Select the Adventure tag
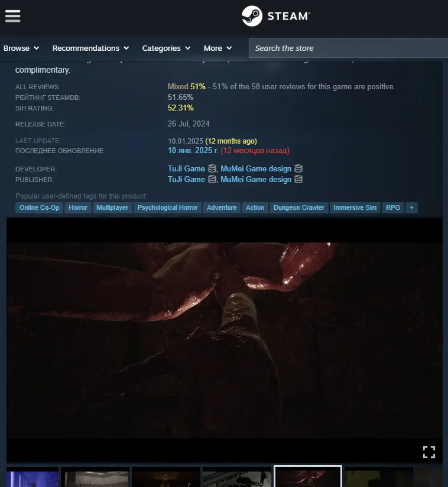This screenshot has height=487, width=448. (222, 207)
